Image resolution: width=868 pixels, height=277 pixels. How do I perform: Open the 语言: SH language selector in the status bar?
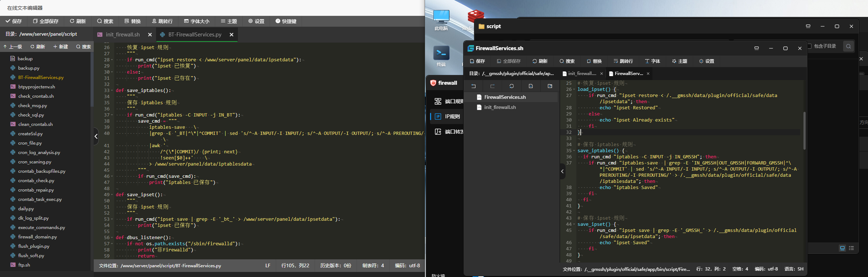click(794, 269)
